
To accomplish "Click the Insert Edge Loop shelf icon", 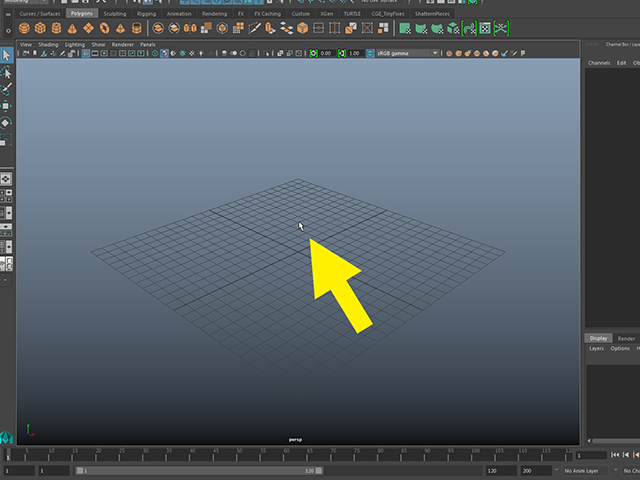I will tap(334, 28).
